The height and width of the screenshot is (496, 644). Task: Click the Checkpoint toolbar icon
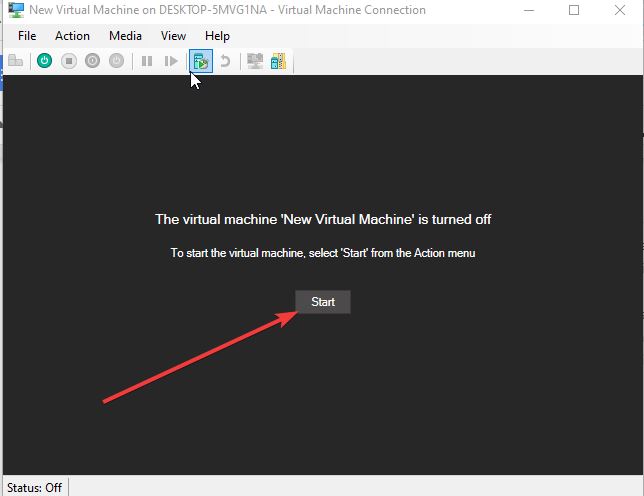click(x=201, y=61)
